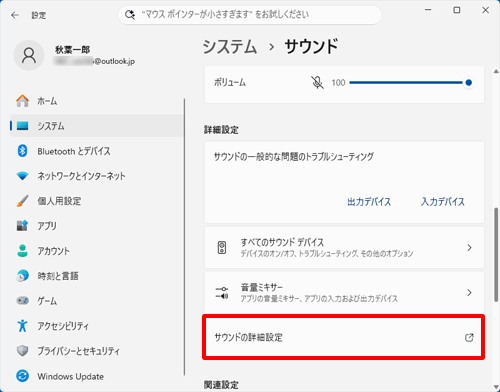Click the main page vertical scrollbar thumb
This screenshot has width=500, height=392.
pyautogui.click(x=496, y=255)
